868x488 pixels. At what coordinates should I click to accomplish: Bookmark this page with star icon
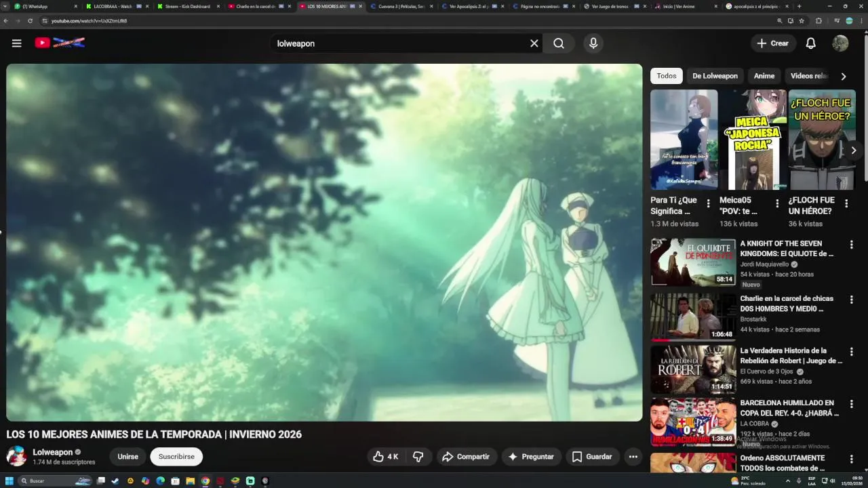point(802,21)
